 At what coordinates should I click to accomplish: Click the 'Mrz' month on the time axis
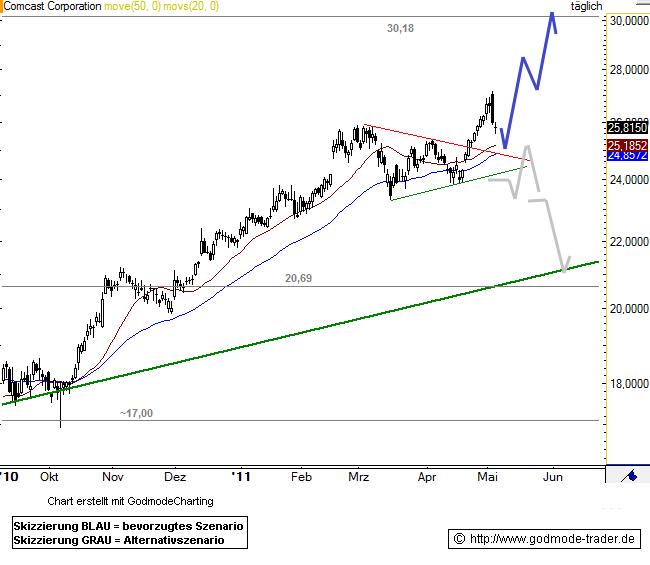click(x=359, y=478)
